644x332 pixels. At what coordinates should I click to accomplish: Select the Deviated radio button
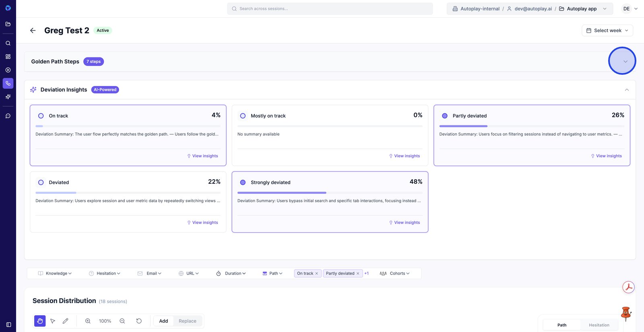tap(41, 182)
